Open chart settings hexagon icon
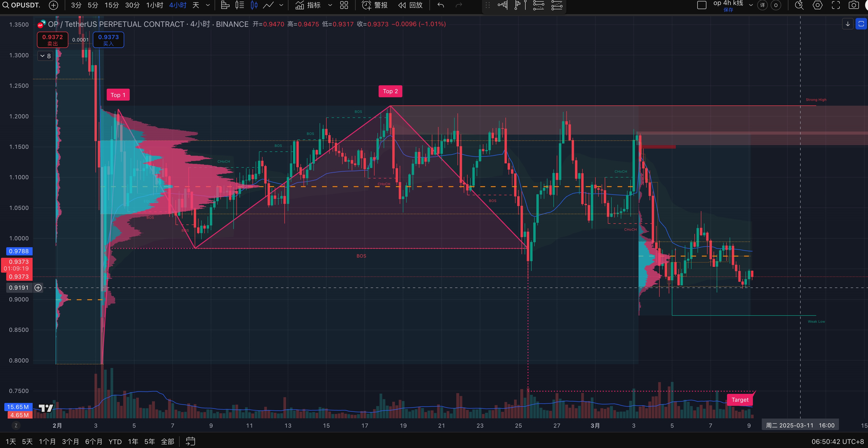868x448 pixels. 817,5
